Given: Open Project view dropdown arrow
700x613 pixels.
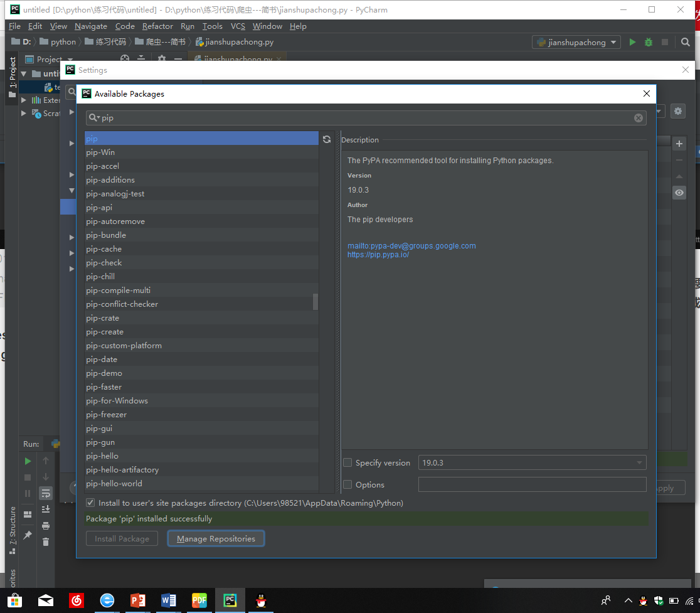Looking at the screenshot, I should click(x=70, y=60).
